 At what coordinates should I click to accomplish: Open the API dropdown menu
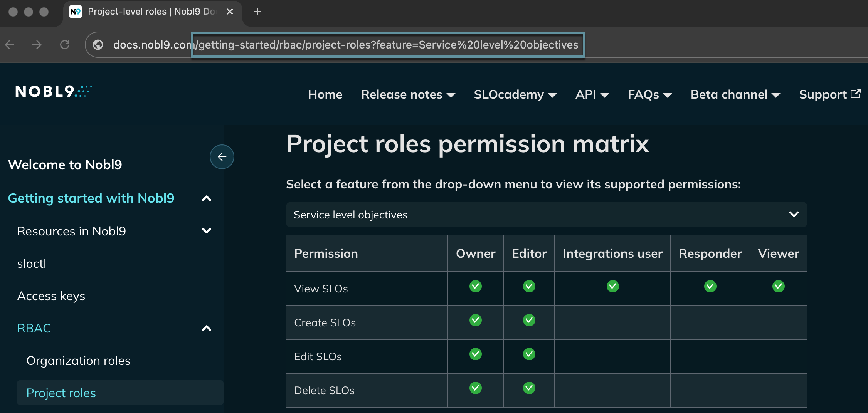pyautogui.click(x=592, y=94)
